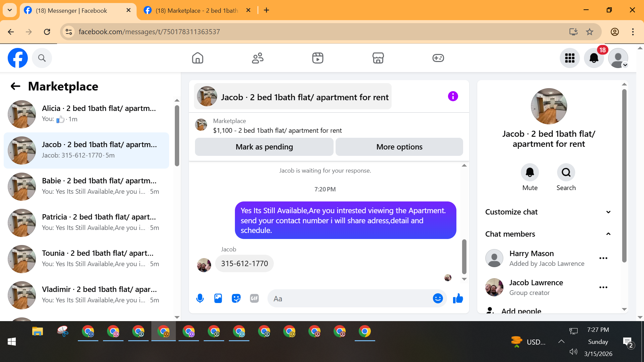The height and width of the screenshot is (362, 644).
Task: Switch to the Marketplace browser tab
Action: pos(198,10)
